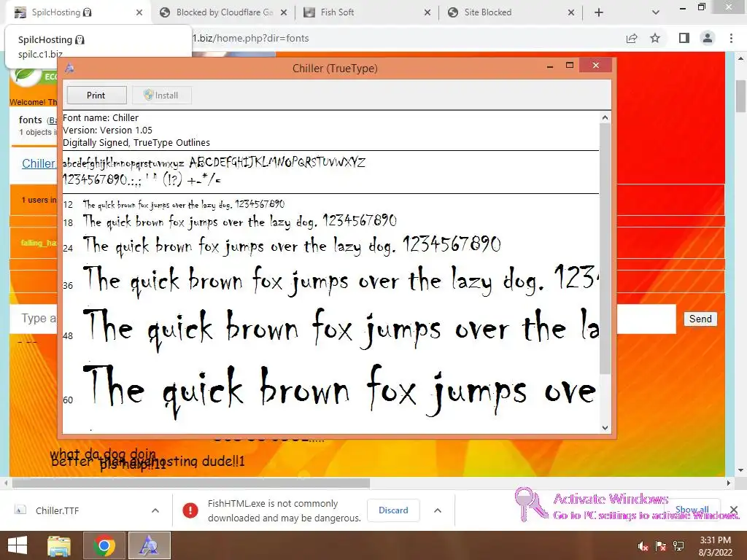Close the Chiller font viewer window

pyautogui.click(x=595, y=65)
